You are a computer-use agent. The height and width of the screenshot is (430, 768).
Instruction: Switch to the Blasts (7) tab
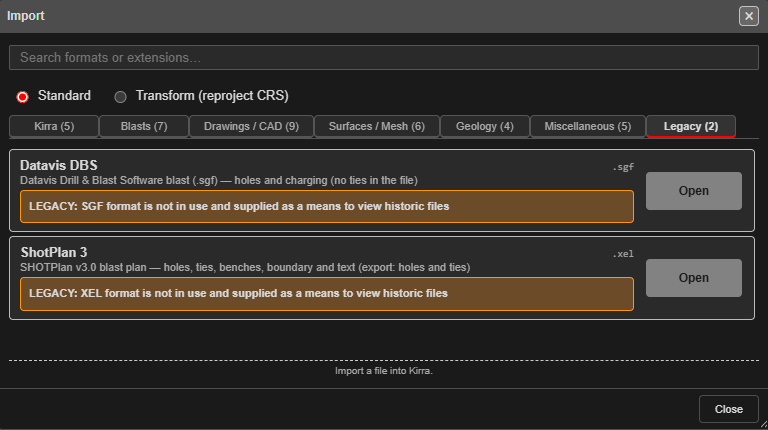pyautogui.click(x=144, y=126)
